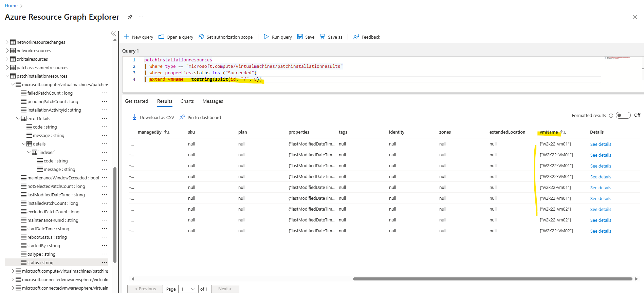Open ellipsis menu for pendingPatchCount field
This screenshot has height=293, width=644.
click(105, 101)
